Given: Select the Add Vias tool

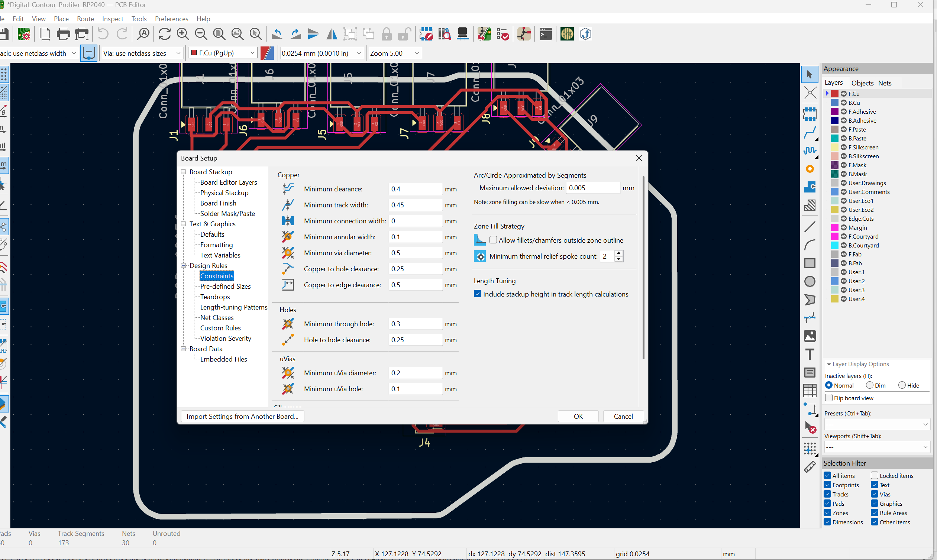Looking at the screenshot, I should [810, 169].
